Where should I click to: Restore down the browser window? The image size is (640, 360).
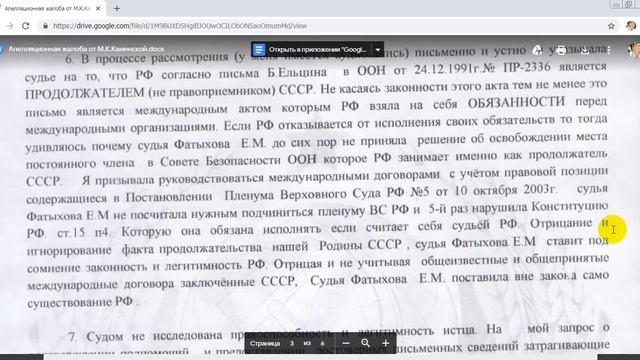pos(628,4)
